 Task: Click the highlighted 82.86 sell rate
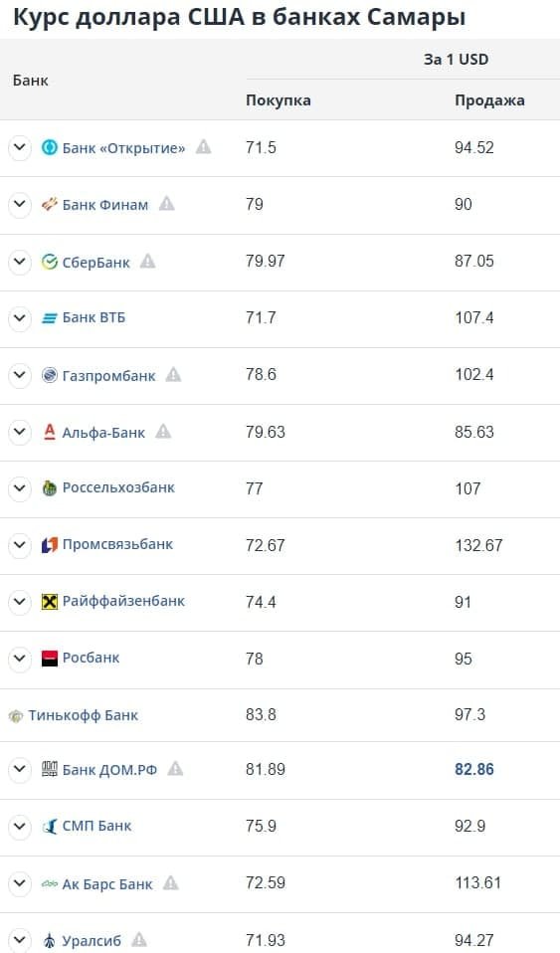tap(474, 769)
